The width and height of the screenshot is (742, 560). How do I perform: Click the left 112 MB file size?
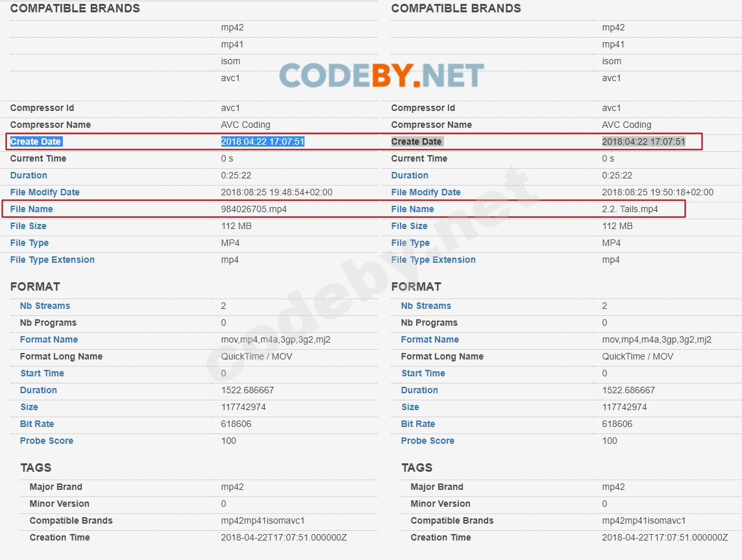(236, 226)
